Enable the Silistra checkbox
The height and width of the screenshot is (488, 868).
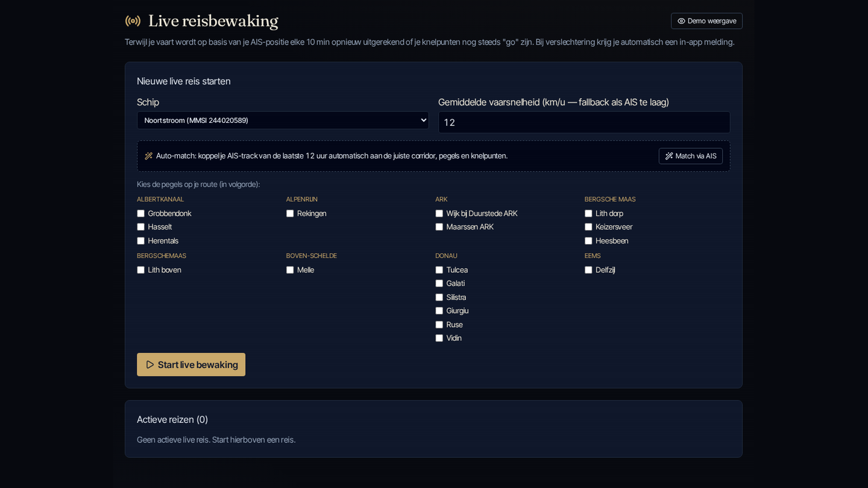pyautogui.click(x=439, y=297)
